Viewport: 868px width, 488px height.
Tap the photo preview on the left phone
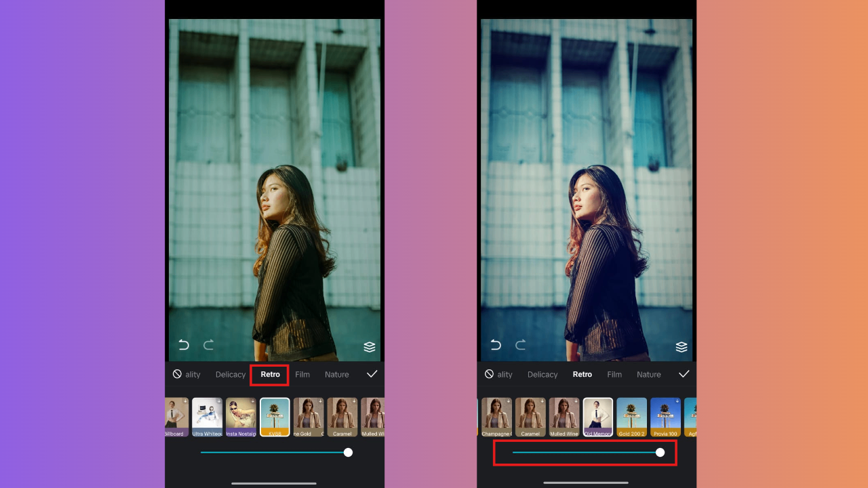[x=275, y=190]
